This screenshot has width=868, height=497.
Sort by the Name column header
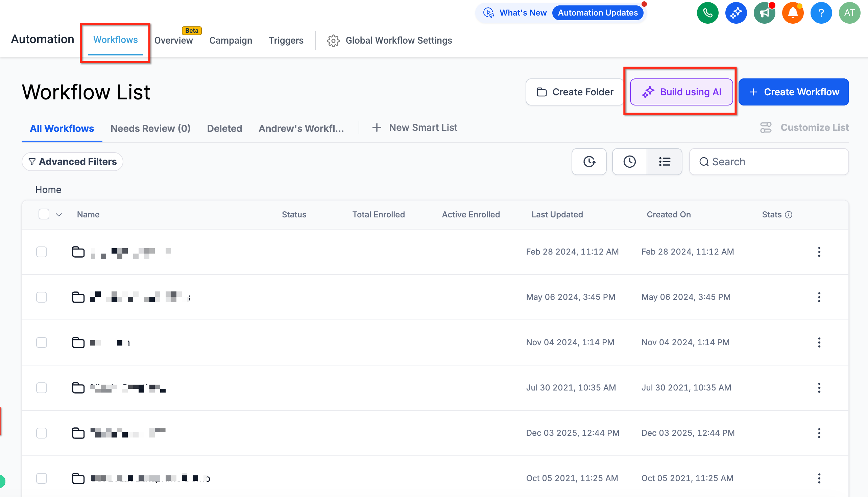pos(88,215)
